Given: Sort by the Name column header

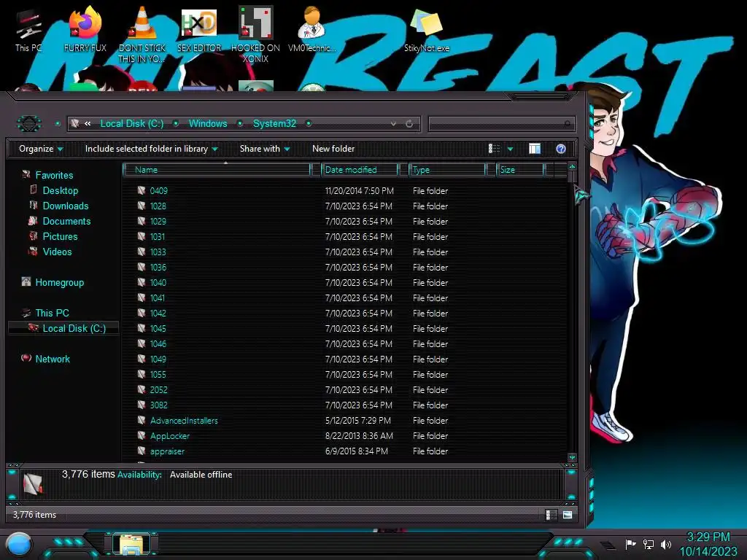Looking at the screenshot, I should (217, 170).
